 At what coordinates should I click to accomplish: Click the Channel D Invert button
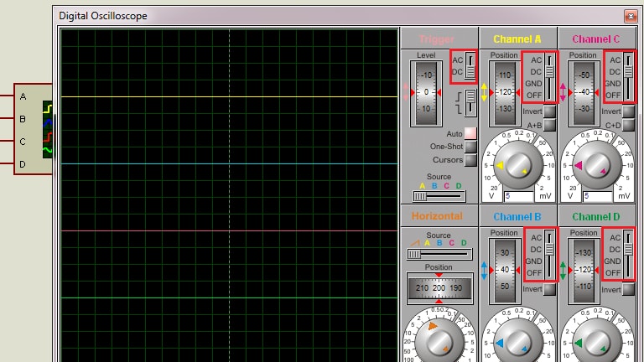(629, 289)
